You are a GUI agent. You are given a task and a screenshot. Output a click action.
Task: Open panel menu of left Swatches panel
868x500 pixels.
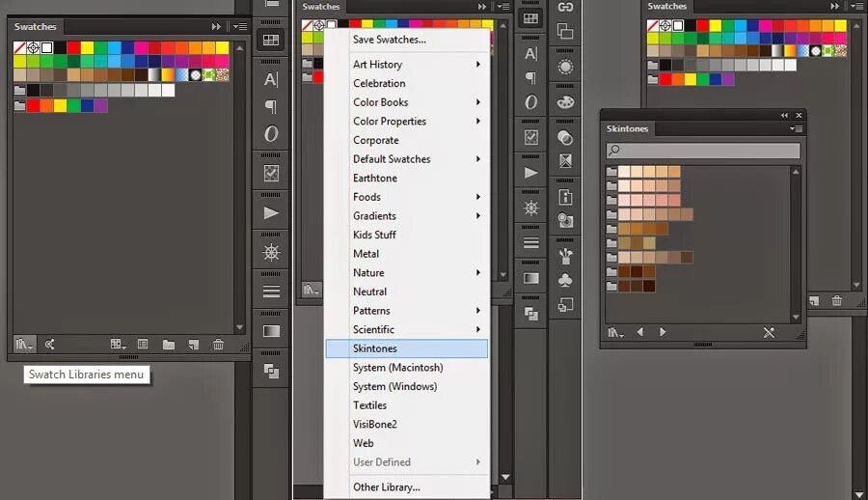click(x=240, y=27)
